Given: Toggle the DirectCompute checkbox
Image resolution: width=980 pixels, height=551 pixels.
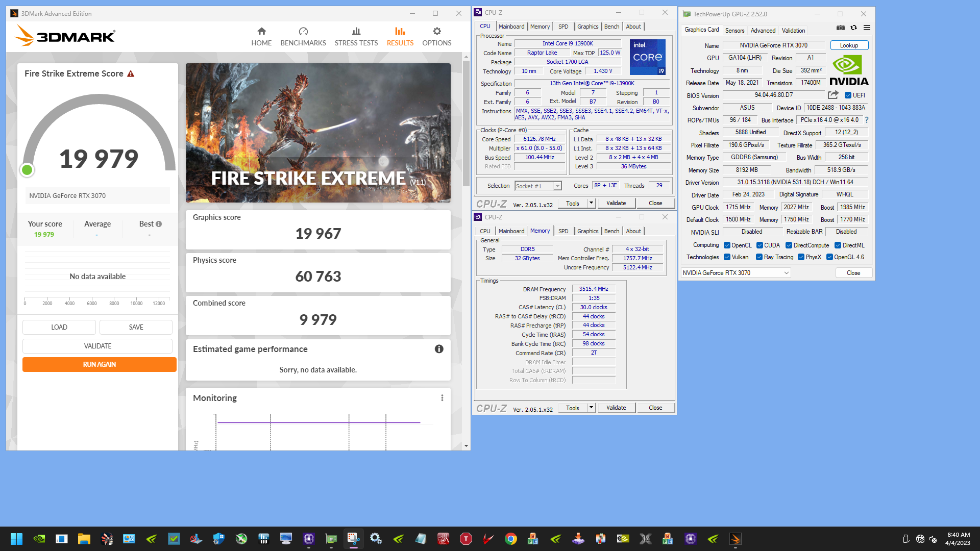Looking at the screenshot, I should [x=789, y=245].
